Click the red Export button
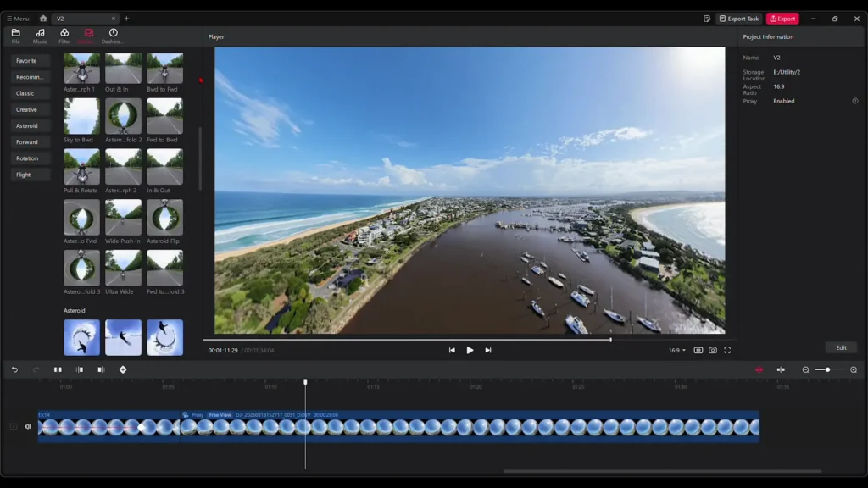 click(782, 17)
